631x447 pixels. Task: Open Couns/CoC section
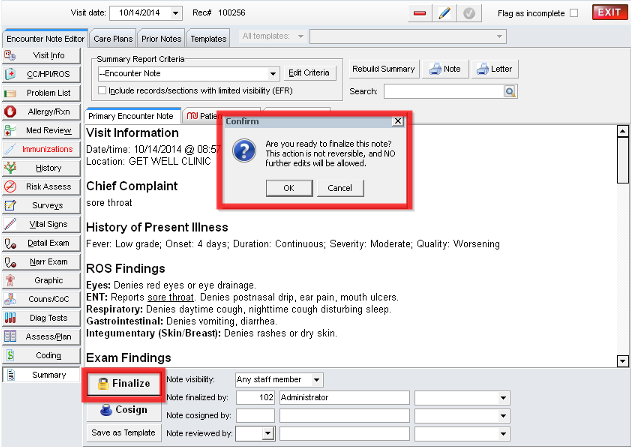click(x=41, y=299)
